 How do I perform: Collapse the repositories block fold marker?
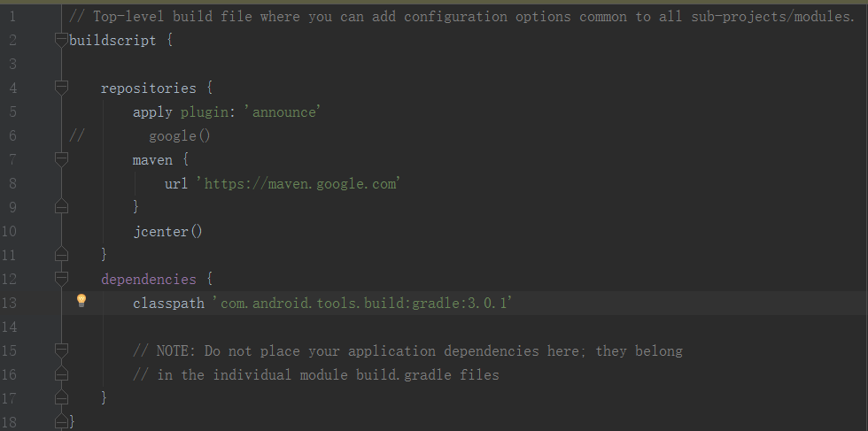click(61, 88)
